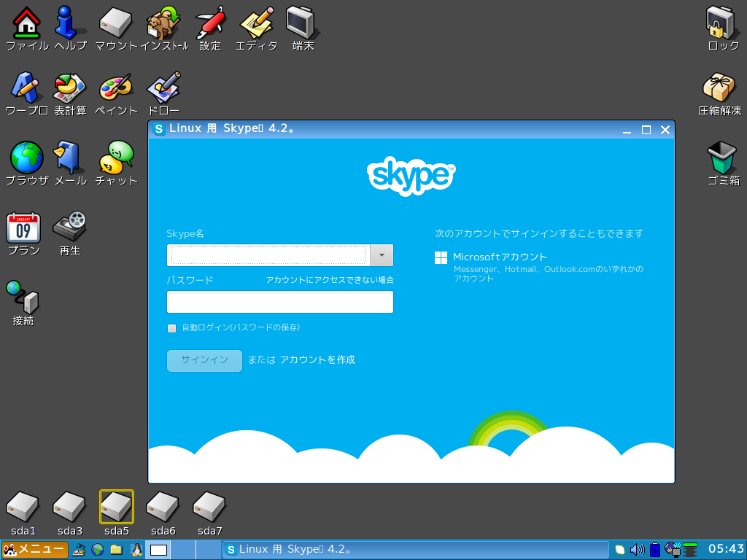The width and height of the screenshot is (747, 560).
Task: Launch the インストール installer icon
Action: (163, 23)
